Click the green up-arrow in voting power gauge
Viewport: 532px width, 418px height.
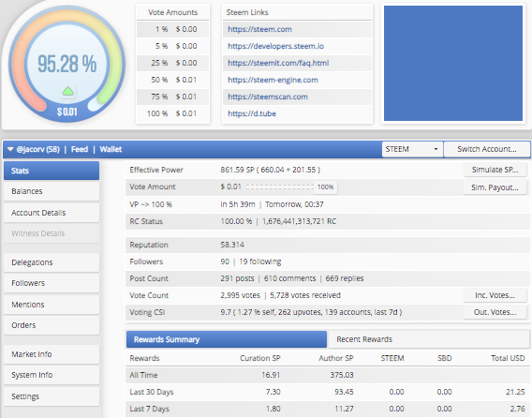click(x=67, y=91)
